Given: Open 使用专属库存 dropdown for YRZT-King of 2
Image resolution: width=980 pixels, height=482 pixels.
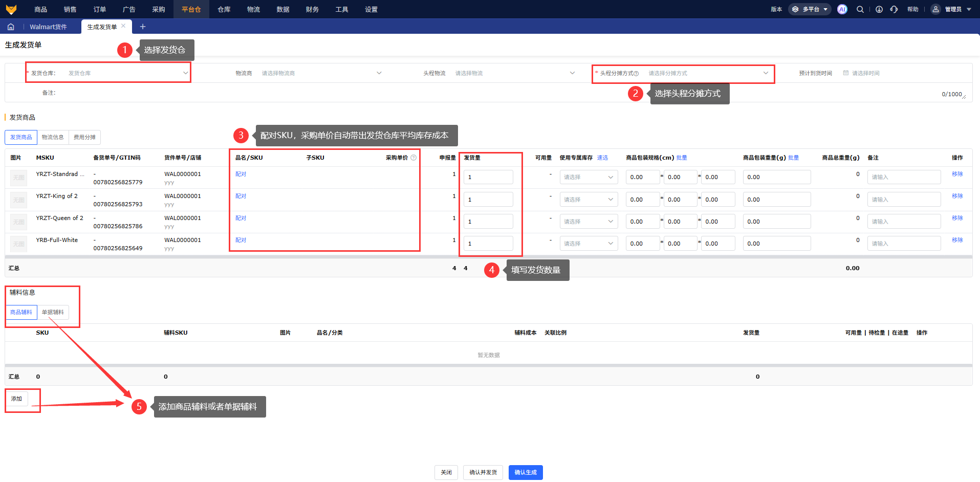Looking at the screenshot, I should point(589,200).
